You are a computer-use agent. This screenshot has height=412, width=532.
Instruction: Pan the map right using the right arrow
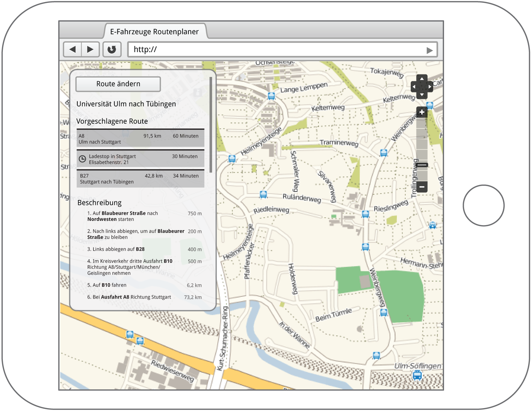[430, 87]
